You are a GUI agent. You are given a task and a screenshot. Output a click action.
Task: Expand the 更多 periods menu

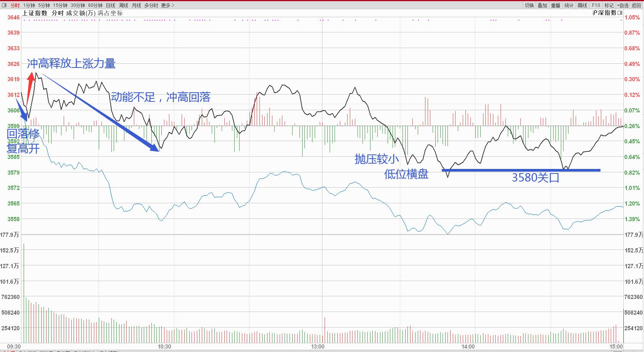click(x=167, y=5)
